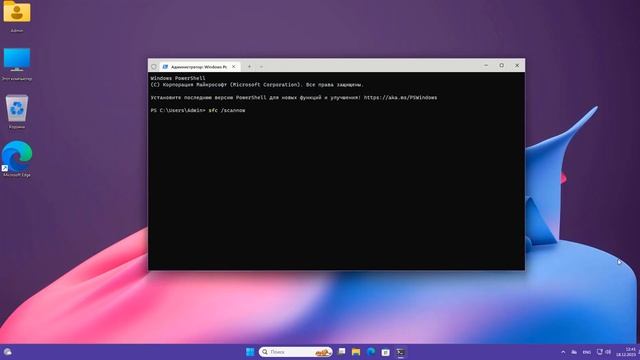The image size is (640, 360).
Task: Open Task View on the taskbar
Action: (342, 352)
